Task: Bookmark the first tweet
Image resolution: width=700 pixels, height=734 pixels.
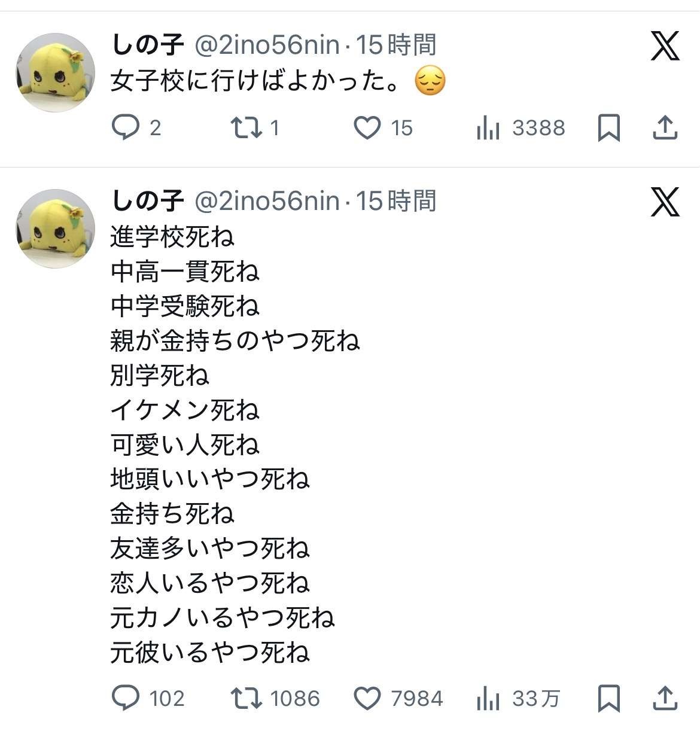Action: [609, 127]
